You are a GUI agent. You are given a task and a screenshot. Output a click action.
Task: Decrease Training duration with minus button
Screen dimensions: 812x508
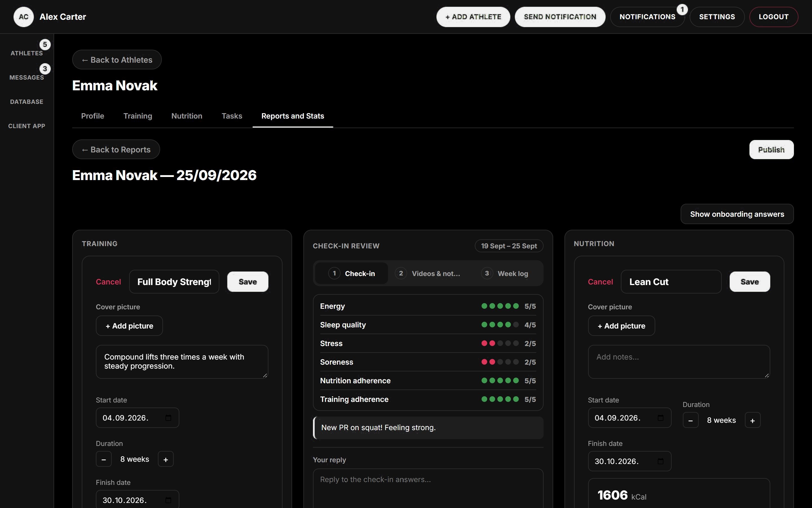(104, 459)
